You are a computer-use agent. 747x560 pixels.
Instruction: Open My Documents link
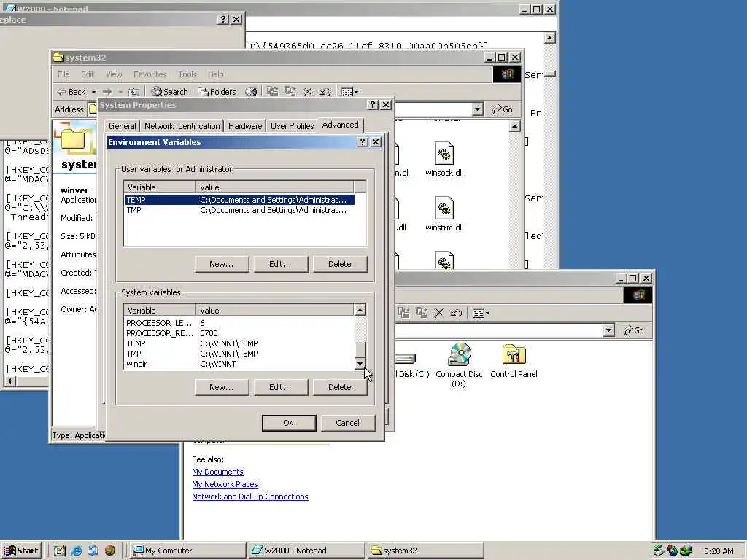coord(217,472)
